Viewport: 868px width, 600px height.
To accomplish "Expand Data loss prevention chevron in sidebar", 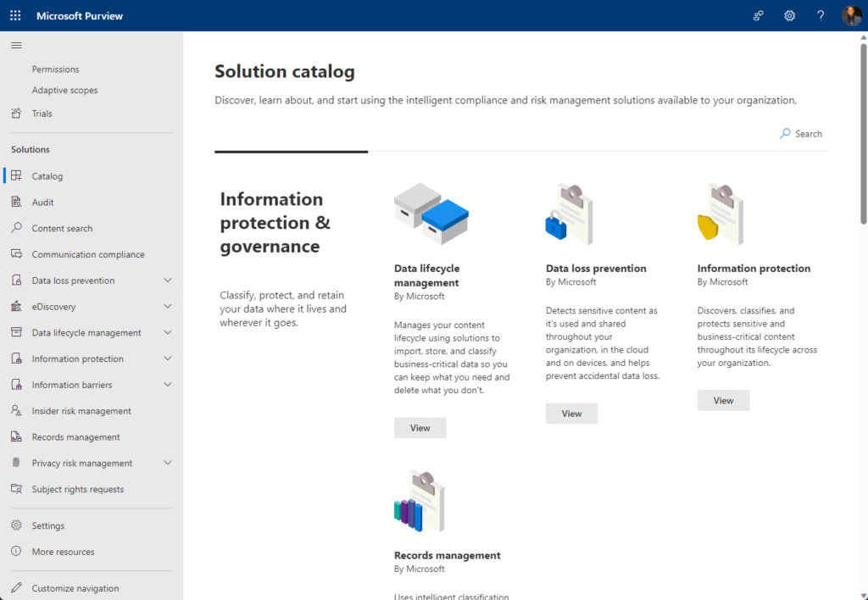I will 167,280.
